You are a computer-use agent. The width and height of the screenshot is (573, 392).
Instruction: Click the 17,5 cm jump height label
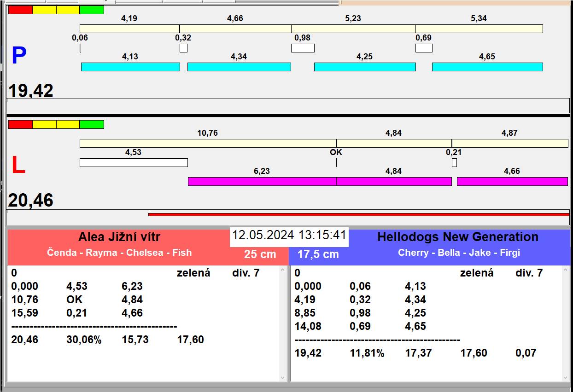coord(318,254)
